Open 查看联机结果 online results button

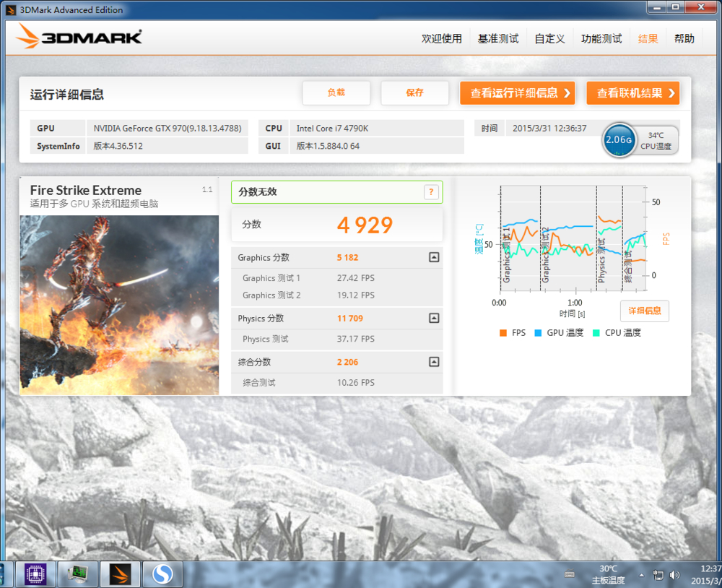click(632, 93)
